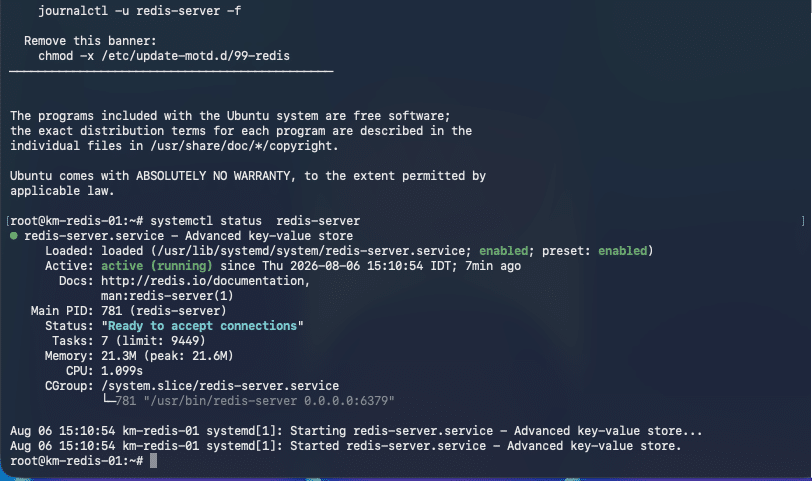The width and height of the screenshot is (812, 481).
Task: Click the journalctl -u redis-server -f command
Action: click(139, 11)
